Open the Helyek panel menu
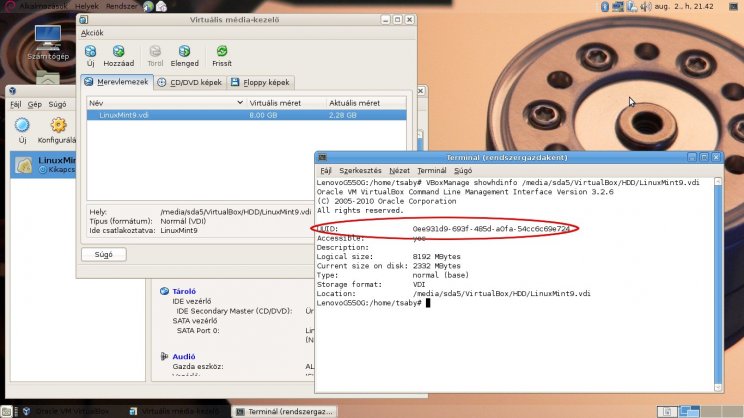The image size is (744, 418). pyautogui.click(x=86, y=6)
